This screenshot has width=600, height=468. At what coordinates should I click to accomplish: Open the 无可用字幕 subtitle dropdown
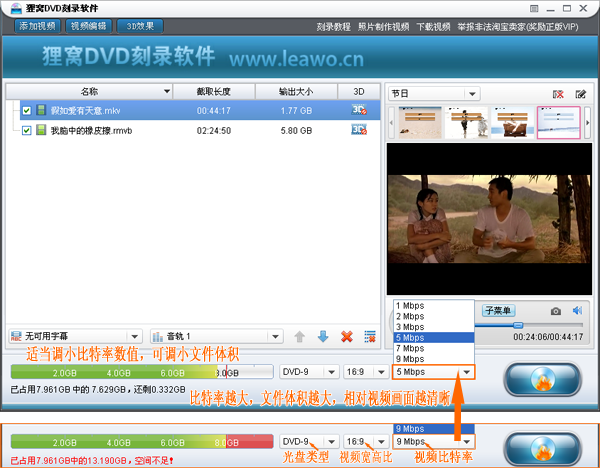[x=75, y=336]
